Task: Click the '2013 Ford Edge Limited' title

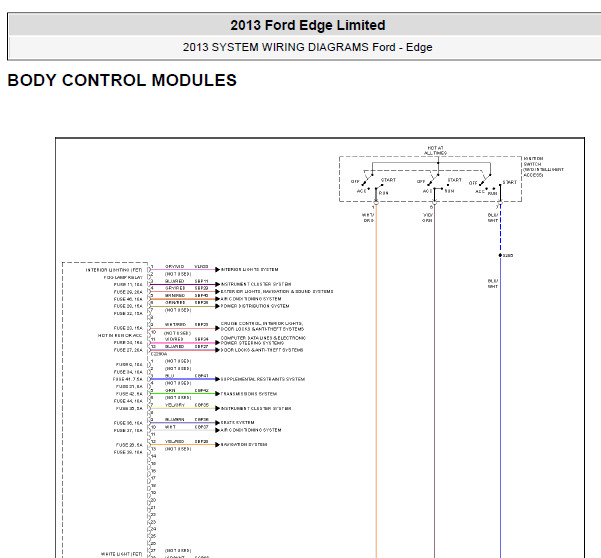Action: [307, 25]
